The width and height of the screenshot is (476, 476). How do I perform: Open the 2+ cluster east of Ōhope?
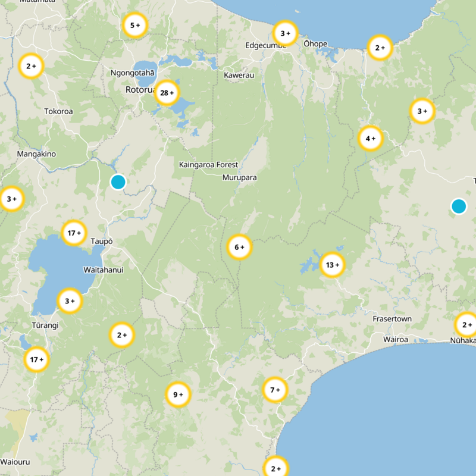(380, 48)
